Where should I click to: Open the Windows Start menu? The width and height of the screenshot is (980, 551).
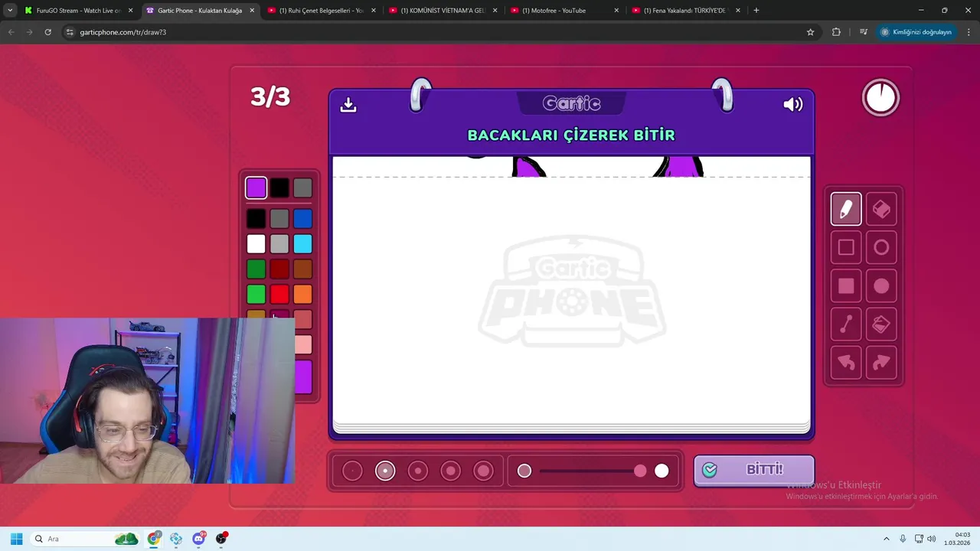[16, 539]
